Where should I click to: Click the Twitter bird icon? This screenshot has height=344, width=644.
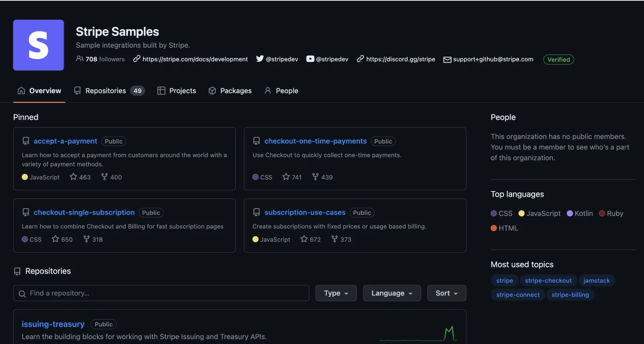260,59
